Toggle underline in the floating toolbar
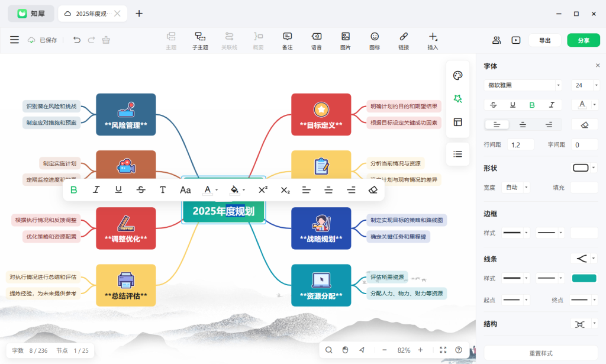Viewport: 606px width, 364px height. click(118, 190)
